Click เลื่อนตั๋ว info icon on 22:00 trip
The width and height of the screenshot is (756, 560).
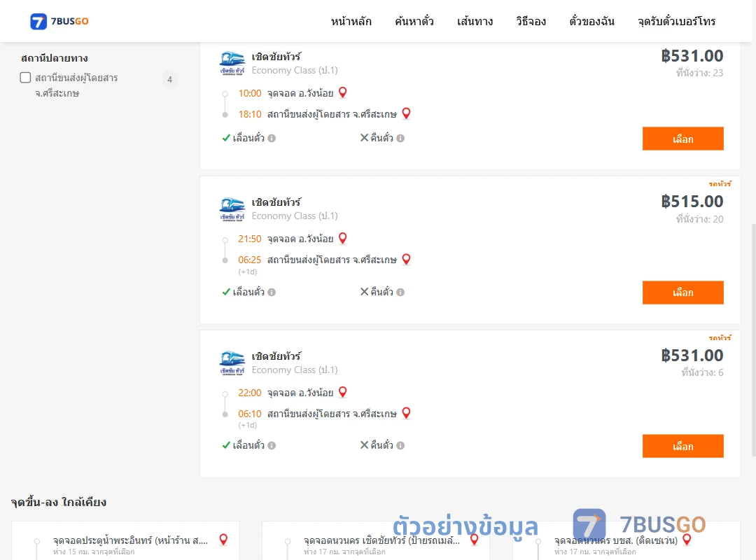[272, 446]
